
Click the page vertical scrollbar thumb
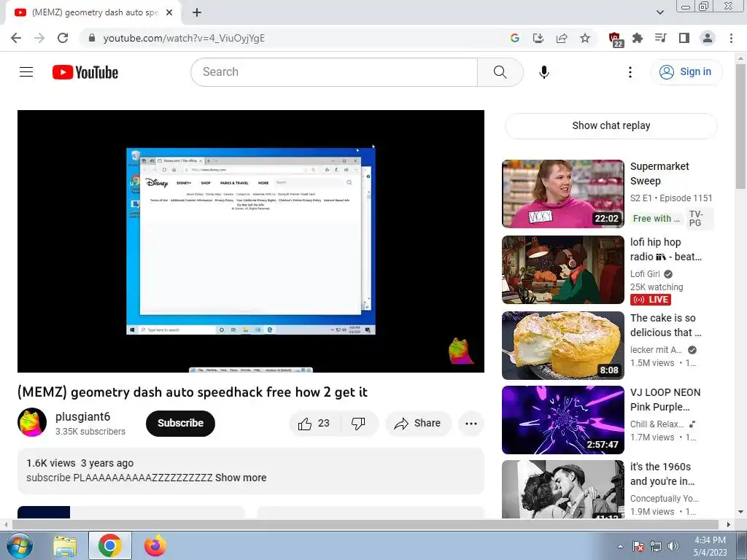(x=740, y=126)
